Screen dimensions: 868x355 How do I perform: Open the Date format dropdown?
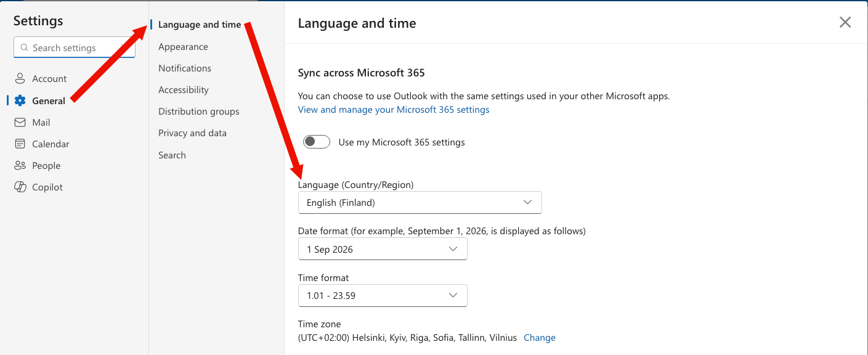tap(383, 249)
